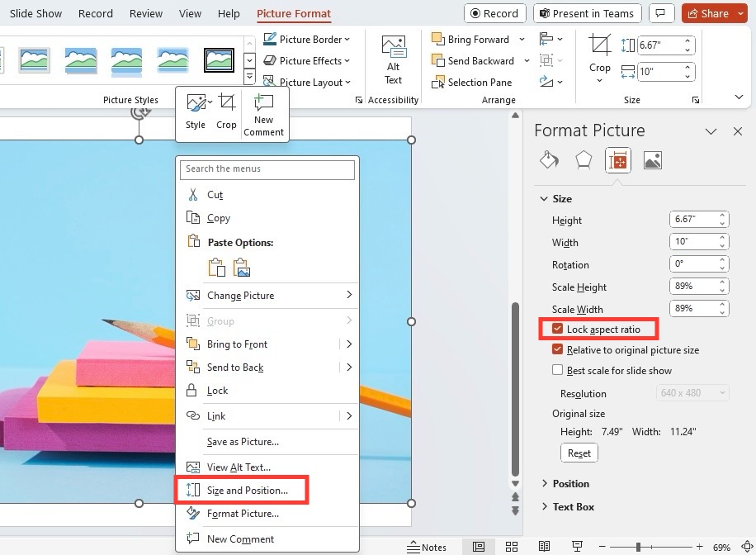756x555 pixels.
Task: Open Alt Text from the ribbon
Action: (x=394, y=59)
